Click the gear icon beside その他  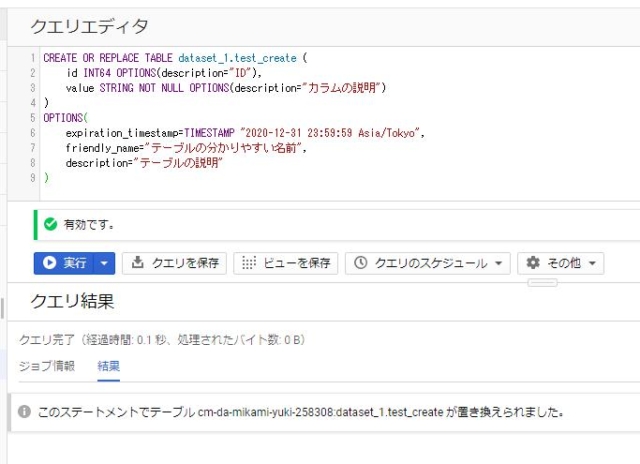tap(533, 263)
